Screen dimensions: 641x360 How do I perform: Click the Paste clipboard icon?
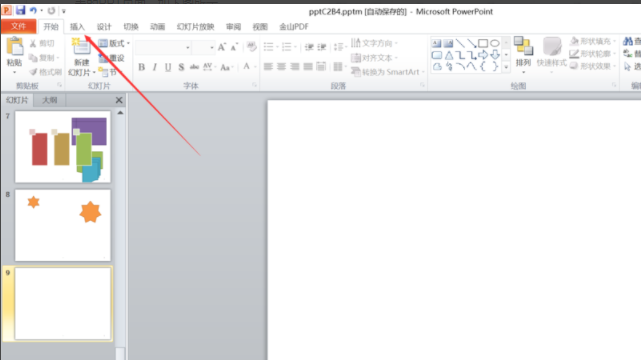point(15,47)
